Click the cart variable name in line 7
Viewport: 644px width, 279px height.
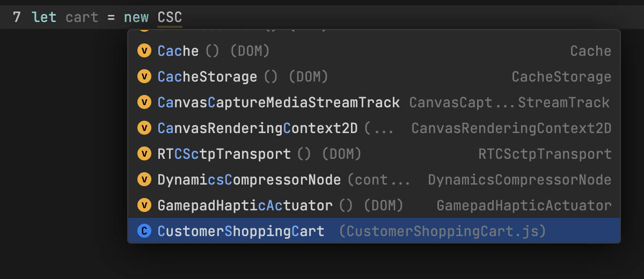(x=82, y=17)
